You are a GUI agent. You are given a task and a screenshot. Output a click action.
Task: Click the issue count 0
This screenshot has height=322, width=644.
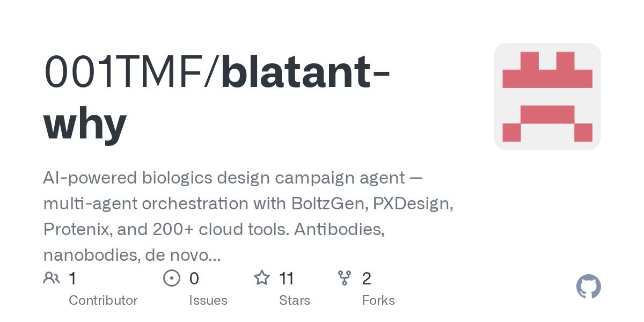(x=194, y=278)
